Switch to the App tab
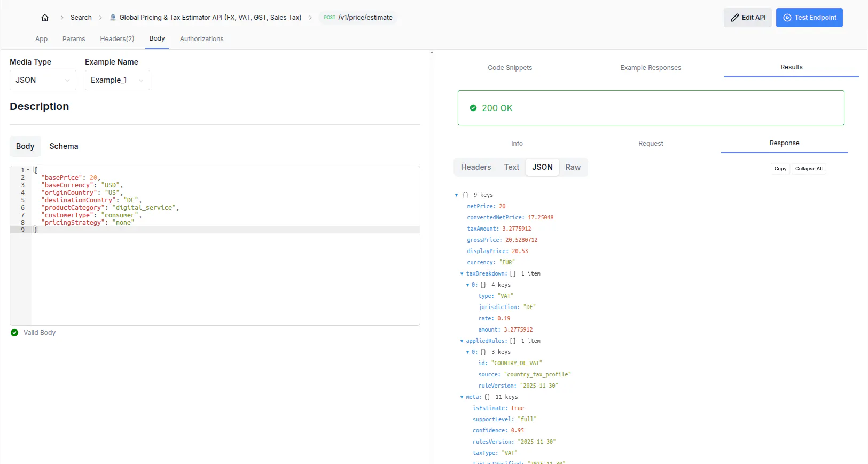This screenshot has height=464, width=868. (41, 39)
